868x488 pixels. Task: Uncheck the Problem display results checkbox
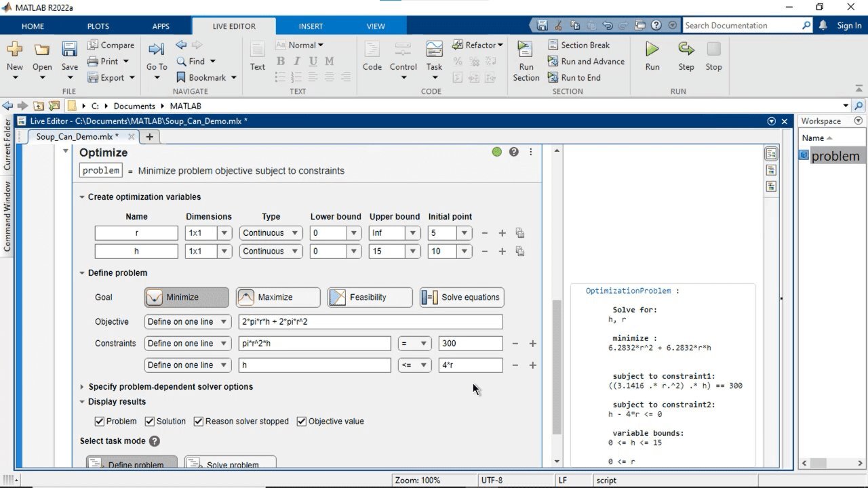coord(100,422)
